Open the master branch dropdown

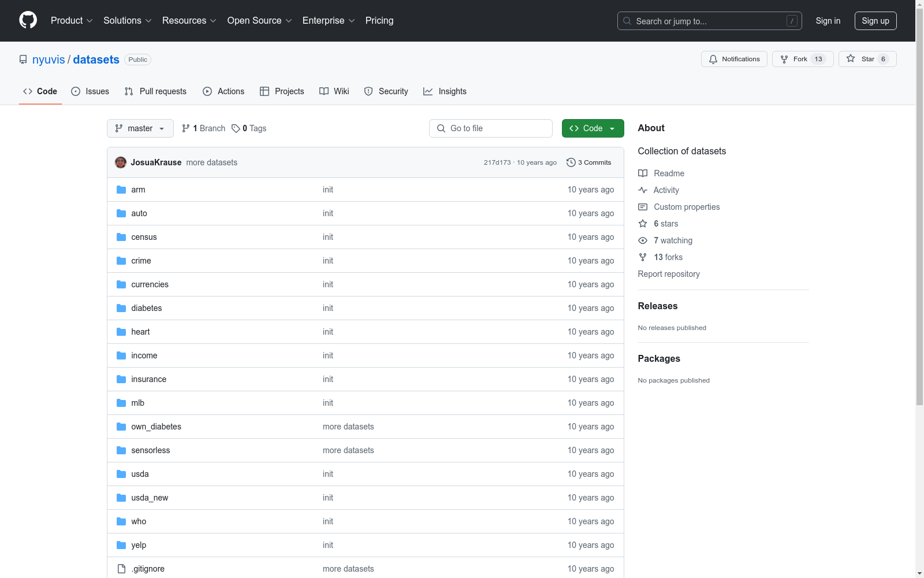[x=140, y=128]
